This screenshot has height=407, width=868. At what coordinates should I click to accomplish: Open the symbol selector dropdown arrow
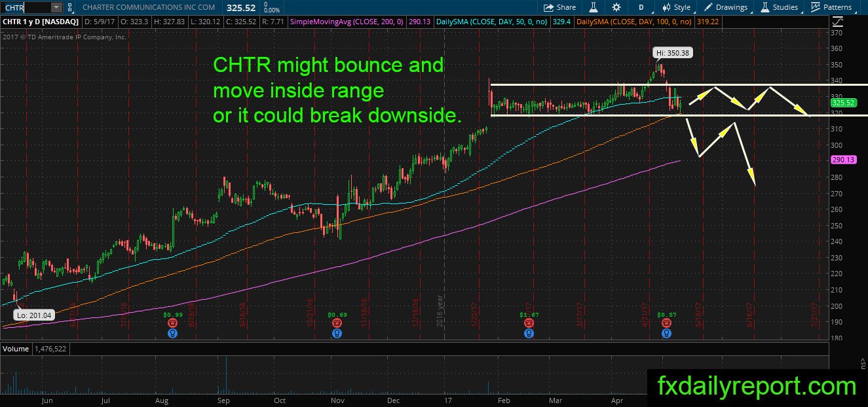pyautogui.click(x=56, y=7)
